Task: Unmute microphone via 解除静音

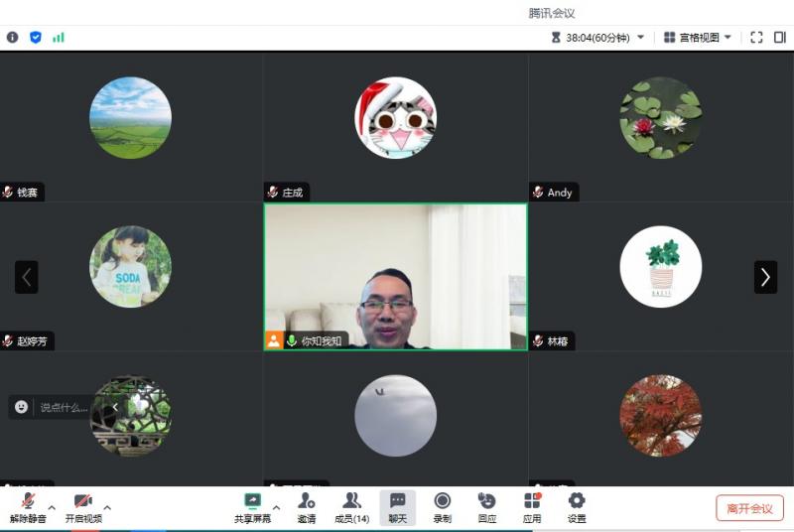Action: tap(28, 507)
